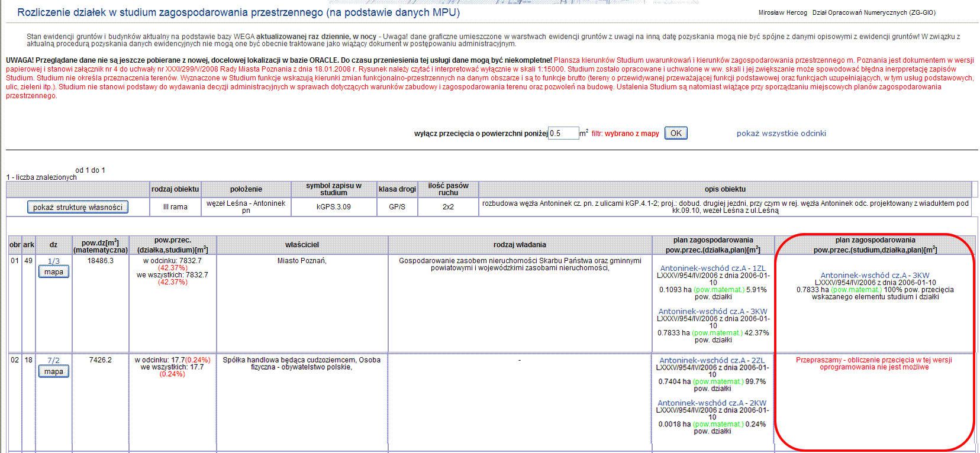Open parcel link 7/2
980x453 pixels.
[x=53, y=360]
